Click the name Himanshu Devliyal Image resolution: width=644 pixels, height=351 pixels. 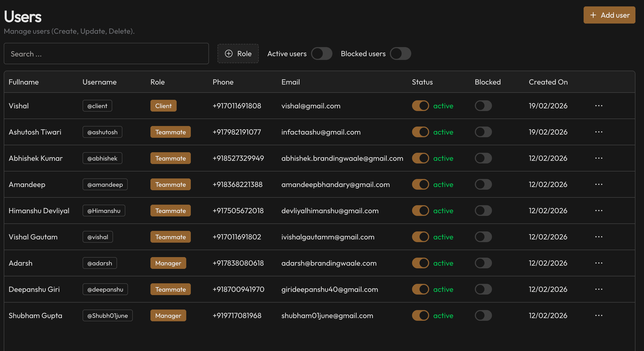click(39, 211)
